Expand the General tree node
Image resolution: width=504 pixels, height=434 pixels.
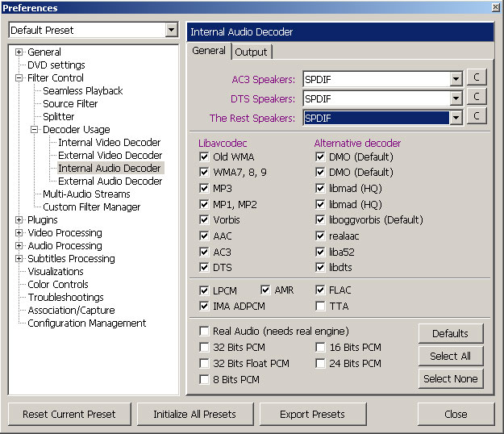tap(19, 52)
